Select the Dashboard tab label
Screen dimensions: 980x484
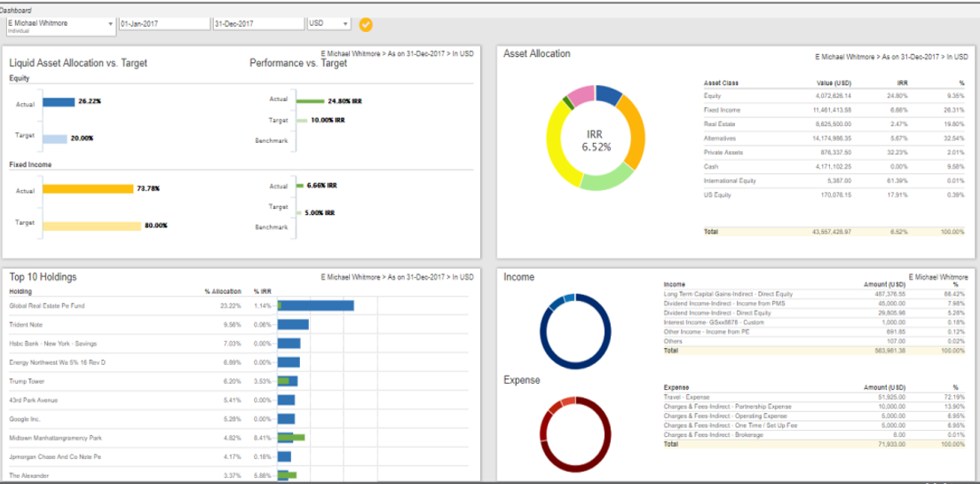tap(18, 9)
